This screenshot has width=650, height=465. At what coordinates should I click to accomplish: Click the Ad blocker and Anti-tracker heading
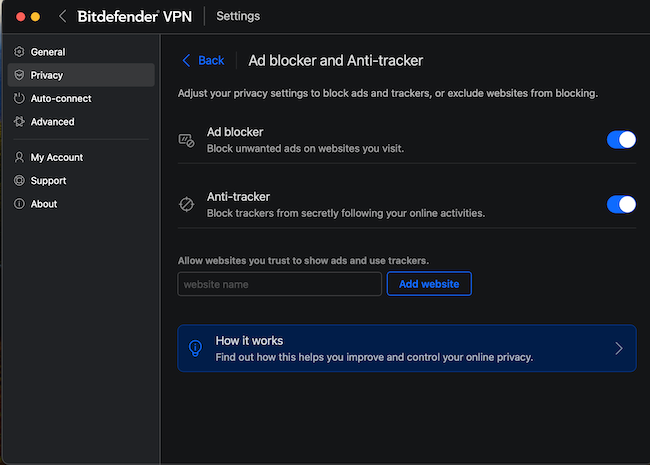335,61
